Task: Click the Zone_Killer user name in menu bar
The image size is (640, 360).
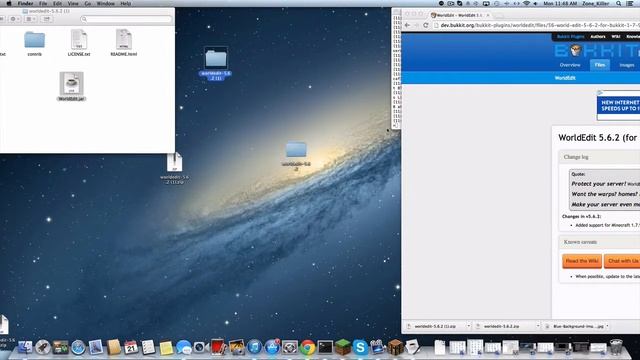Action: [596, 3]
